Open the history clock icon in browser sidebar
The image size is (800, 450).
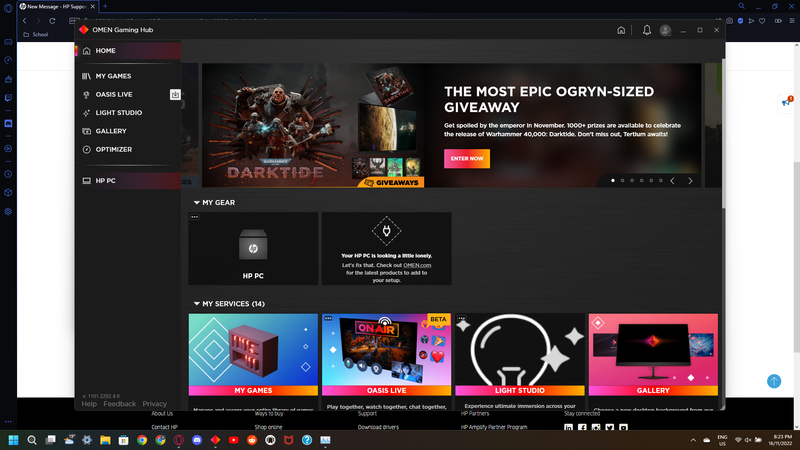pyautogui.click(x=8, y=174)
